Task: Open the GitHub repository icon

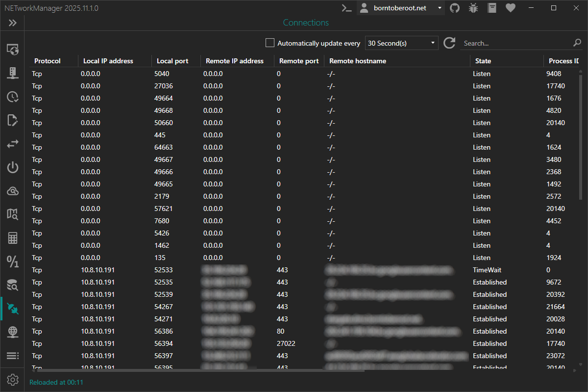Action: (455, 8)
